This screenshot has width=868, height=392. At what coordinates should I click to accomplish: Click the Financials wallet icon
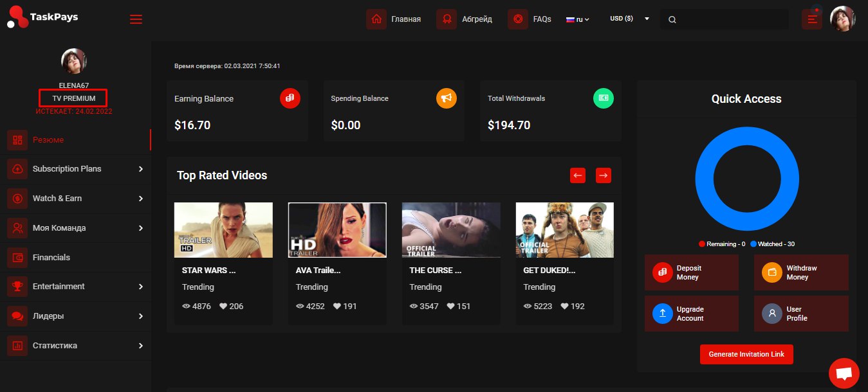pos(17,258)
